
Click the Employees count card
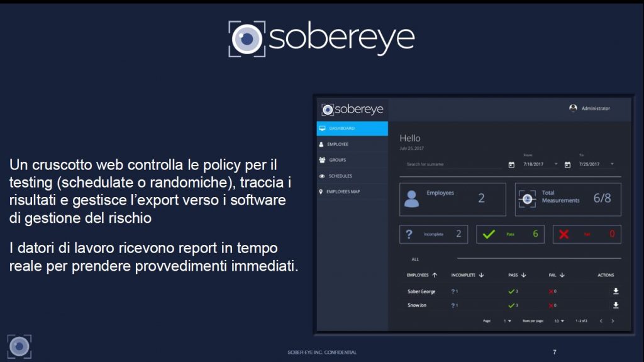pos(453,200)
